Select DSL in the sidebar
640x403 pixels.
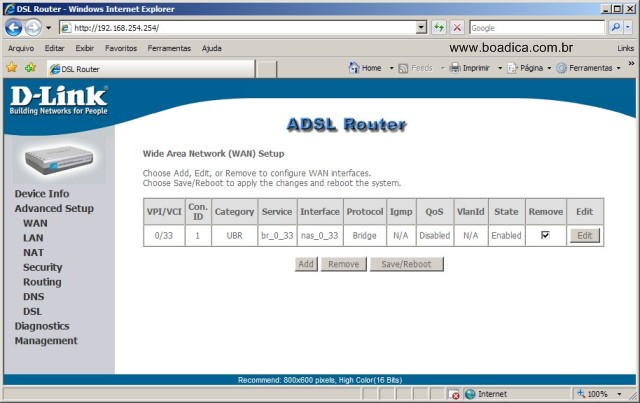pos(32,312)
